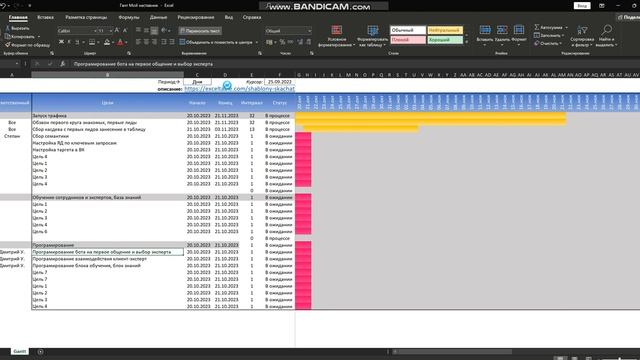640x360 pixels.
Task: Switch to Данные ribbon tab
Action: tap(158, 18)
